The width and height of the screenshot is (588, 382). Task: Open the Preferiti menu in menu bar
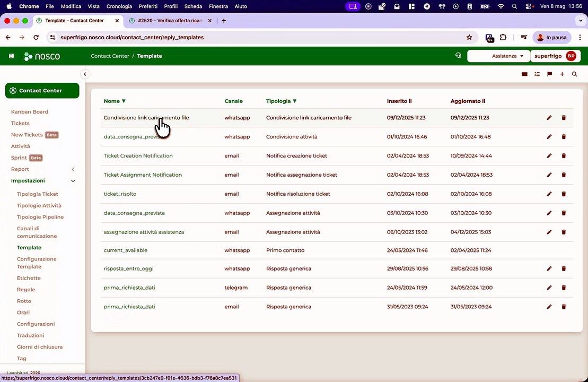[148, 6]
